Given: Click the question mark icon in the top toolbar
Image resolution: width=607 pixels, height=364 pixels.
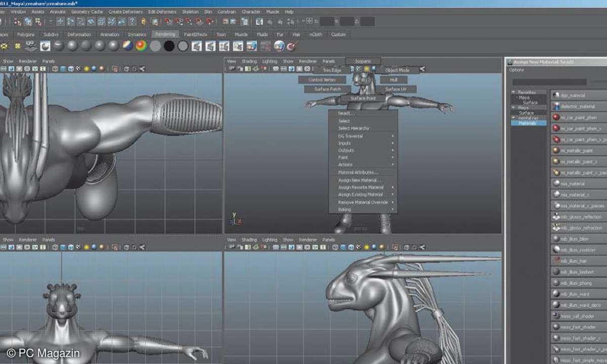Looking at the screenshot, I should 132,22.
